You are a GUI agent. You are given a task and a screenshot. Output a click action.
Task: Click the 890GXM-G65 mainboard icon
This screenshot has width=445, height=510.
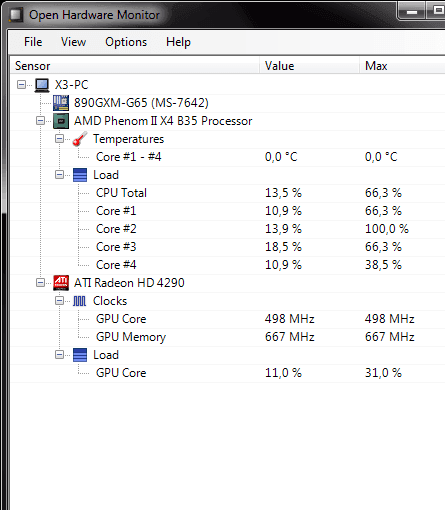[x=61, y=103]
